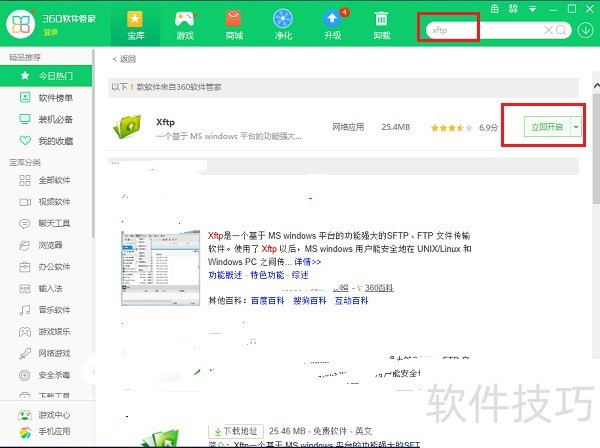This screenshot has height=448, width=600.
Task: Click the 360软件管家 logo icon
Action: (21, 24)
